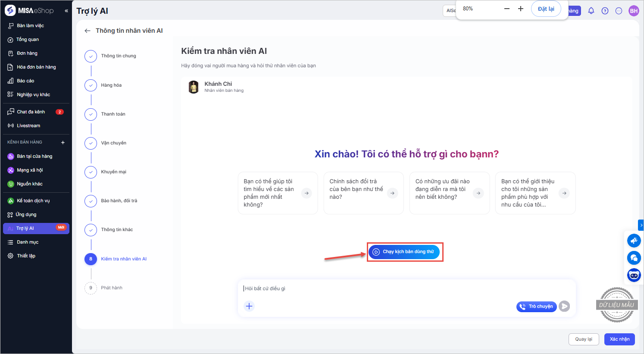Click Chạy kịch bản dùng thử button
This screenshot has height=354, width=644.
pyautogui.click(x=404, y=252)
